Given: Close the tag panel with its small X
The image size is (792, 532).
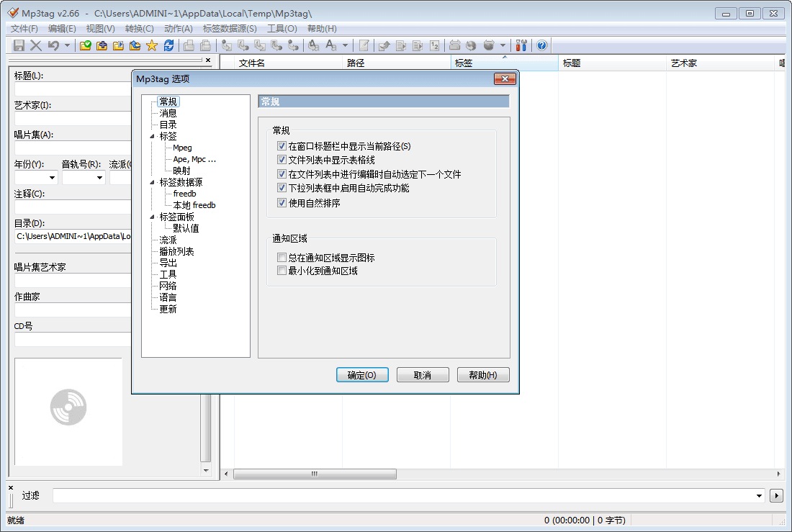Looking at the screenshot, I should 208,60.
